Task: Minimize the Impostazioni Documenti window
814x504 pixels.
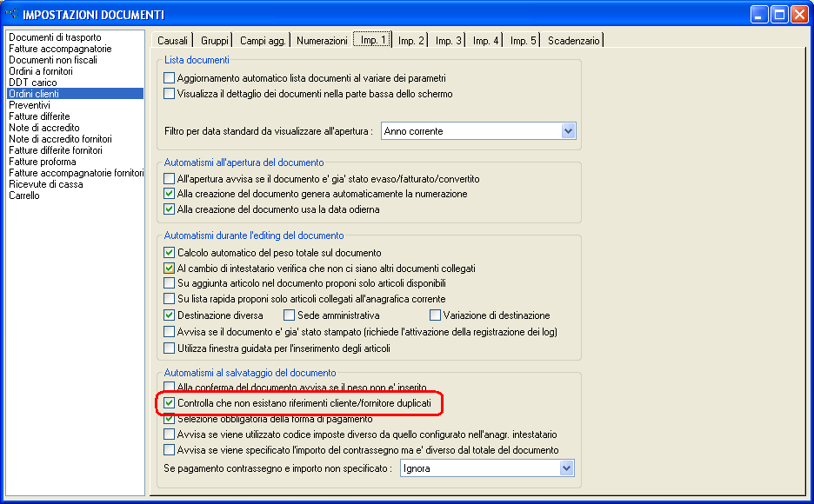Action: 759,15
